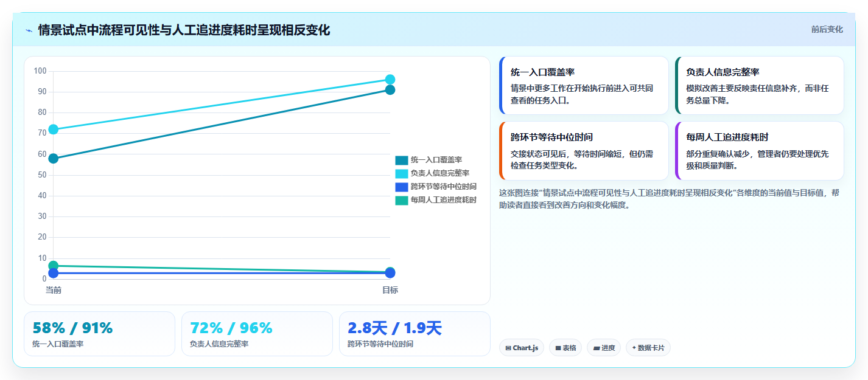Viewport: 868px width, 380px height.
Task: Click legend text 统一入口覆盖率
Action: click(x=436, y=161)
